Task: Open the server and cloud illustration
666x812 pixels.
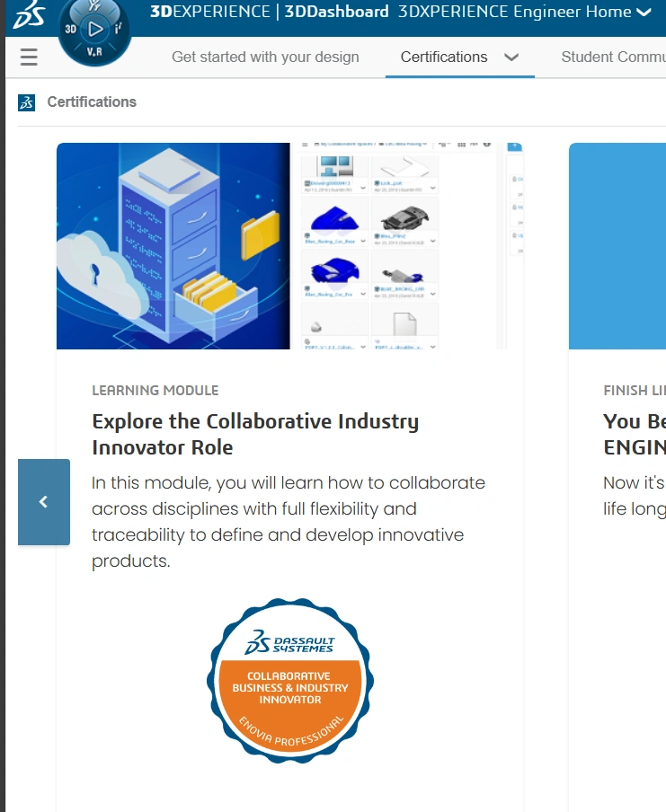Action: [x=173, y=246]
